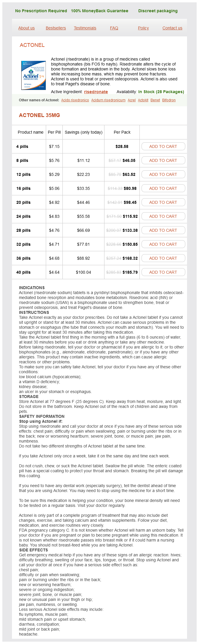Add the 40 pills pack to cart
The width and height of the screenshot is (199, 644).
[x=163, y=272]
